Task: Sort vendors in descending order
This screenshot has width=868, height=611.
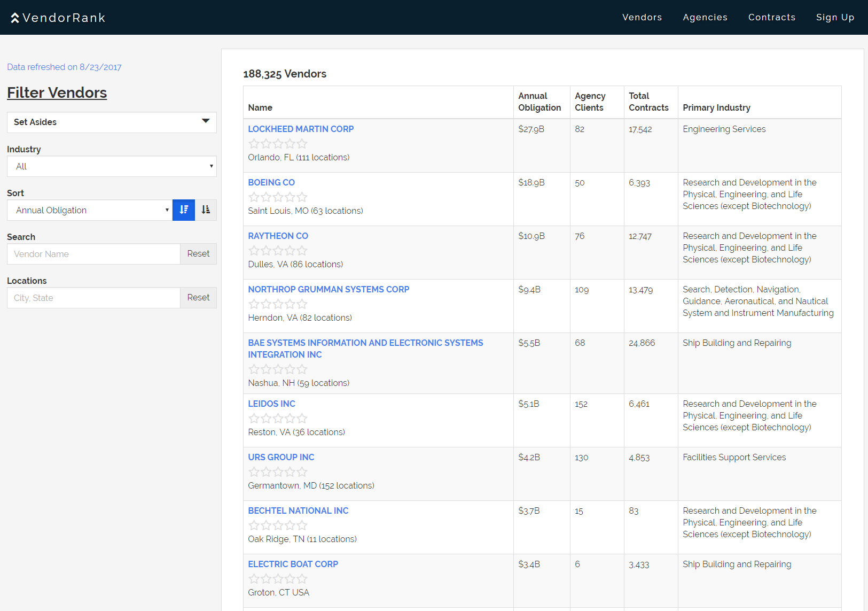Action: [184, 210]
